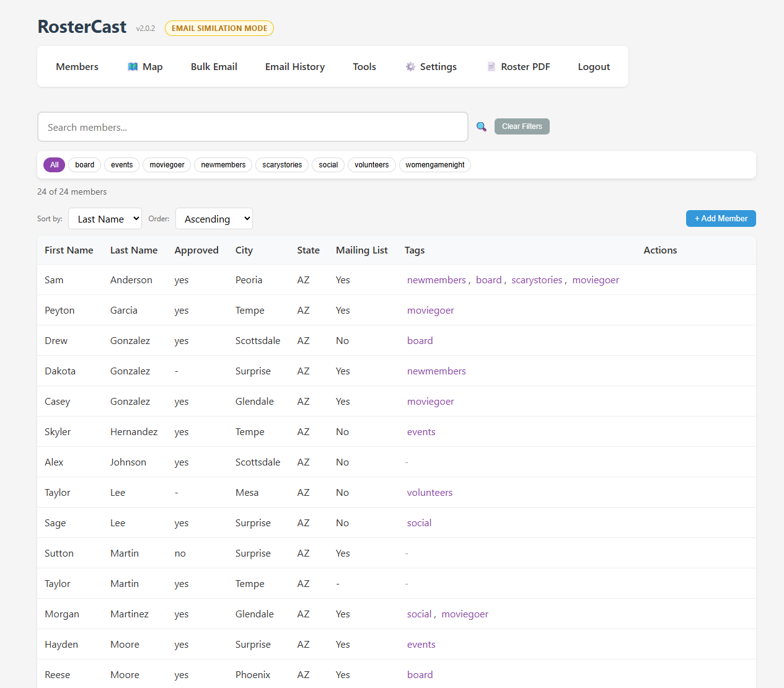Click the Email Simulation Mode badge
Screen dimensions: 784x688
click(x=219, y=28)
